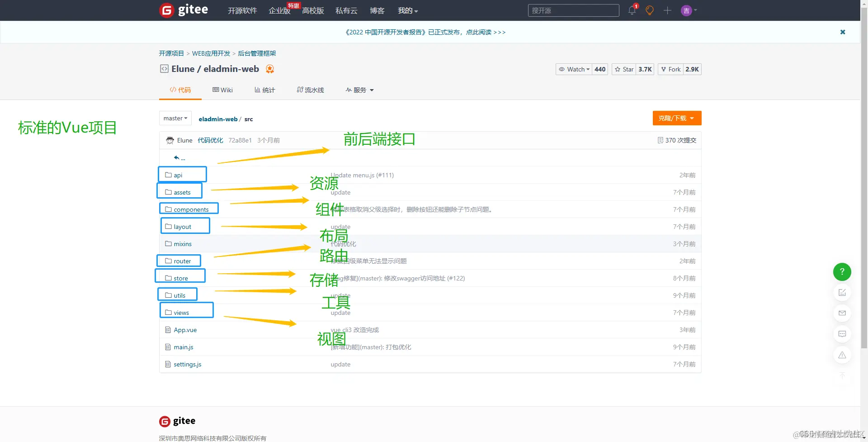Viewport: 868px width, 442px height.
Task: Open the assets folder
Action: point(182,192)
